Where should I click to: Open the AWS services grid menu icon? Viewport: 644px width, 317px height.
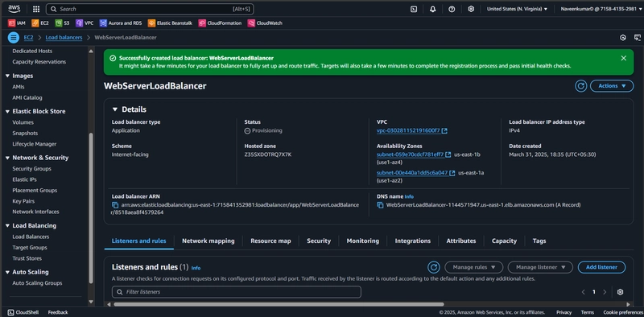[x=36, y=9]
